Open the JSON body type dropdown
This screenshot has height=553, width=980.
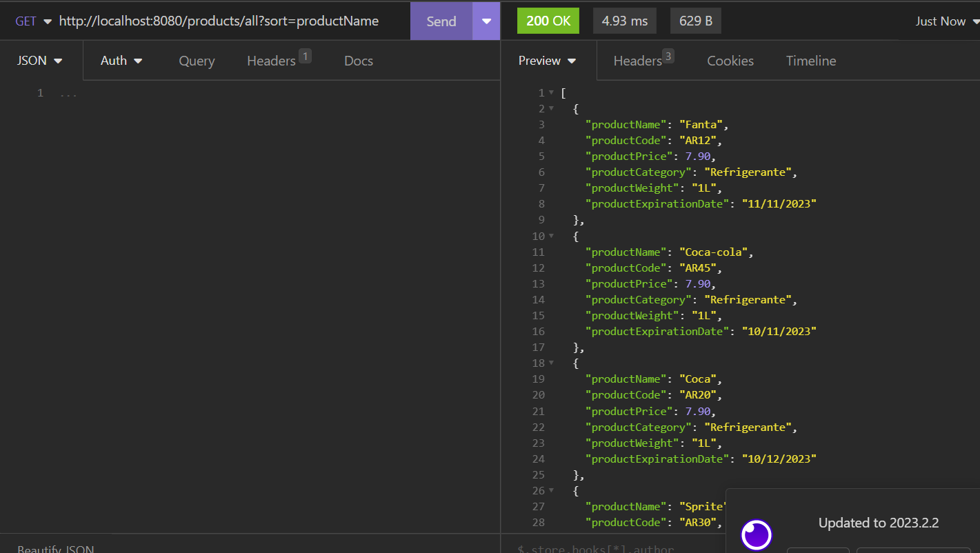(40, 61)
